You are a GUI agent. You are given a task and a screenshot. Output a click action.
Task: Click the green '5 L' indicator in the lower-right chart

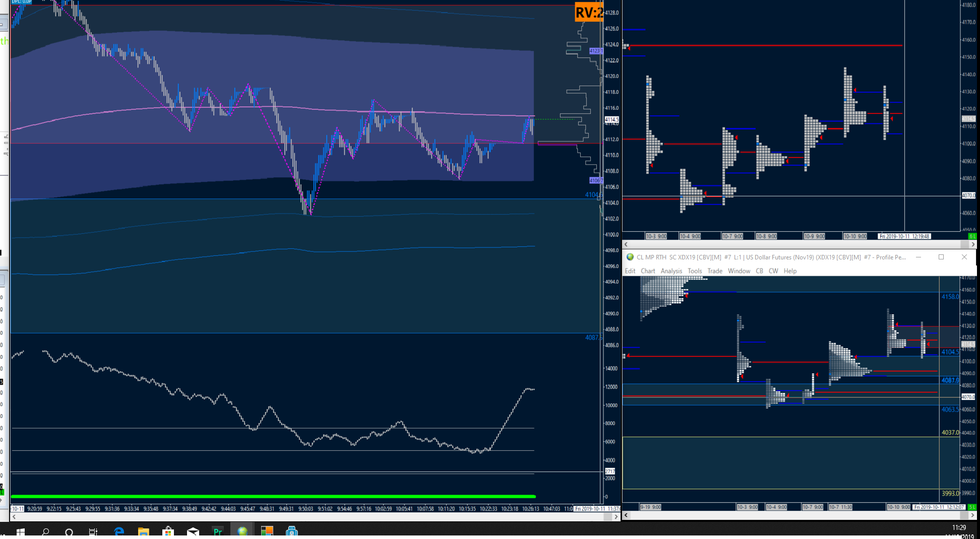[x=972, y=507]
